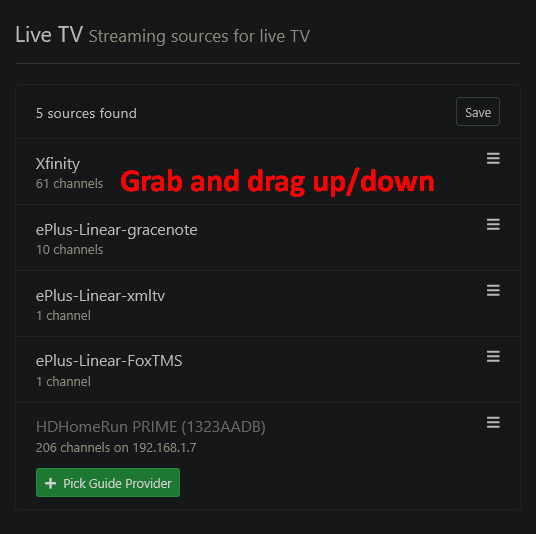The width and height of the screenshot is (536, 534).
Task: Click the red Grab and drag annotation
Action: (x=277, y=181)
